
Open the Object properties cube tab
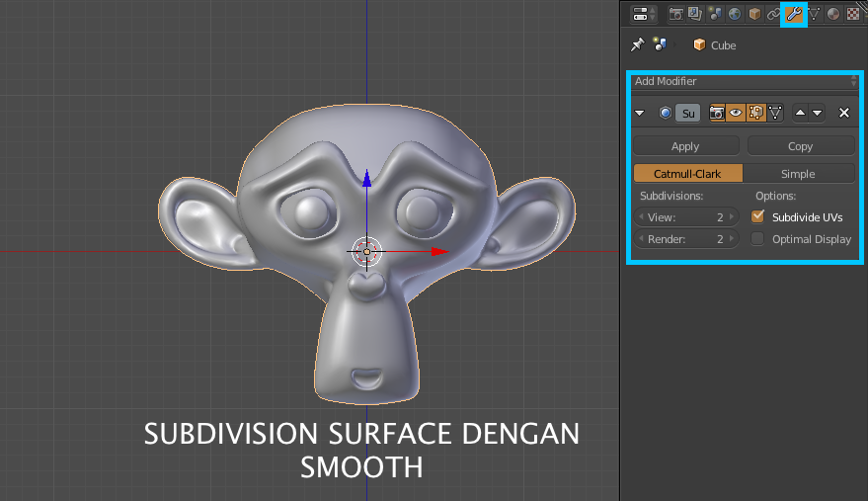(754, 14)
